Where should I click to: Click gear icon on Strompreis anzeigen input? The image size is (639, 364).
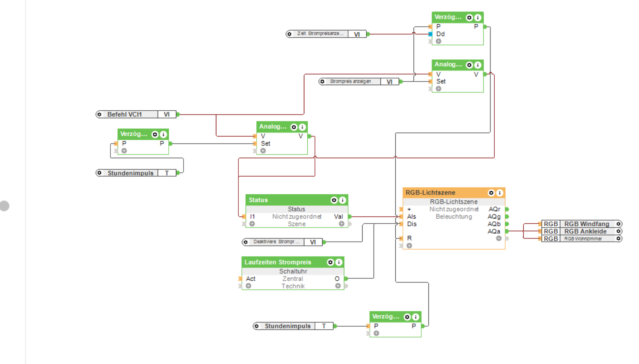pos(322,81)
